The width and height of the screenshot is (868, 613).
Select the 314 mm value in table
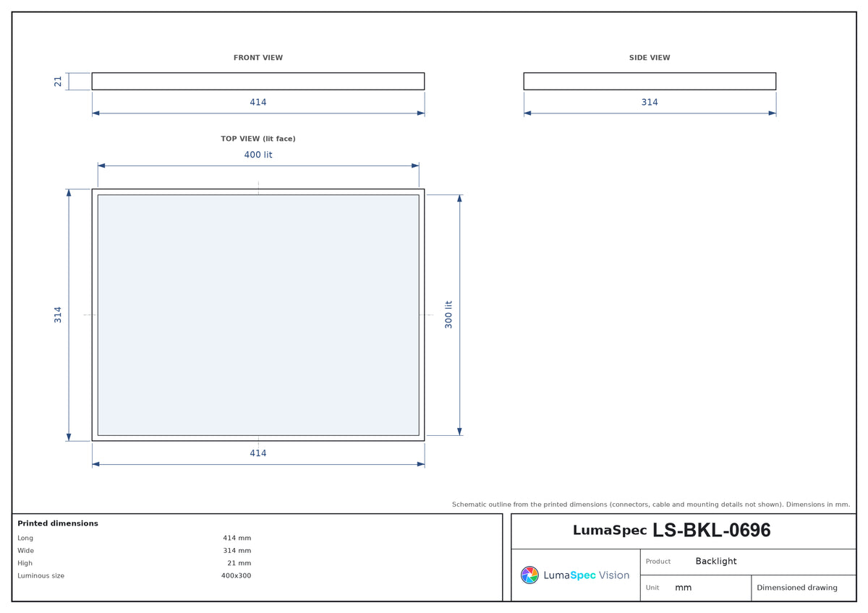tap(237, 551)
